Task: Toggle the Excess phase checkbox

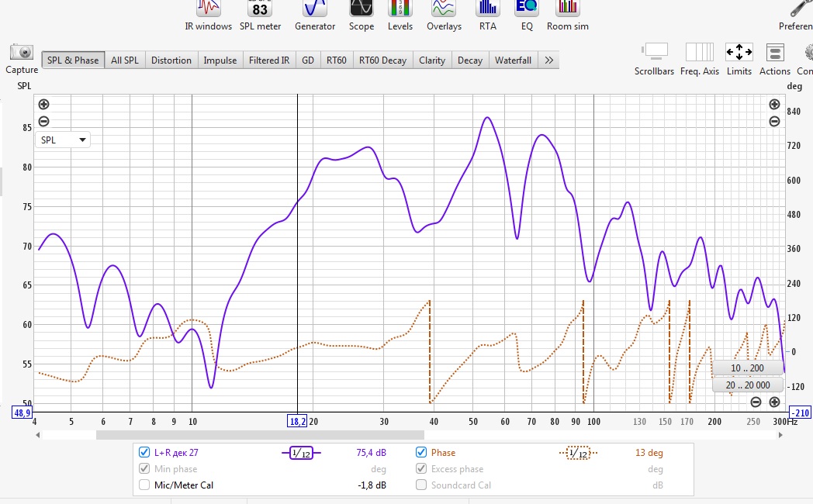Action: [421, 469]
